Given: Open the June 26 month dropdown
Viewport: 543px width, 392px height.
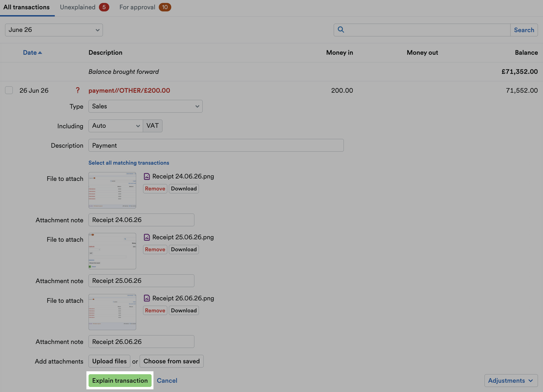Looking at the screenshot, I should click(54, 30).
